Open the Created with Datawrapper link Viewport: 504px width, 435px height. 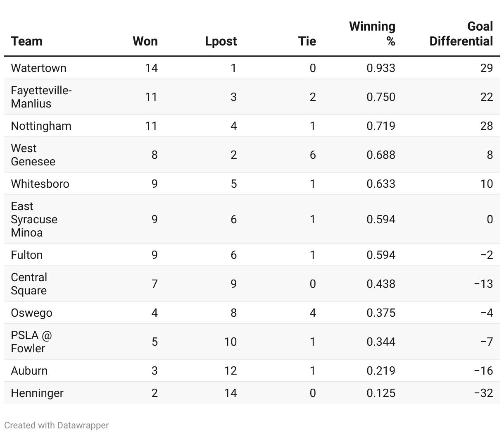tap(57, 425)
